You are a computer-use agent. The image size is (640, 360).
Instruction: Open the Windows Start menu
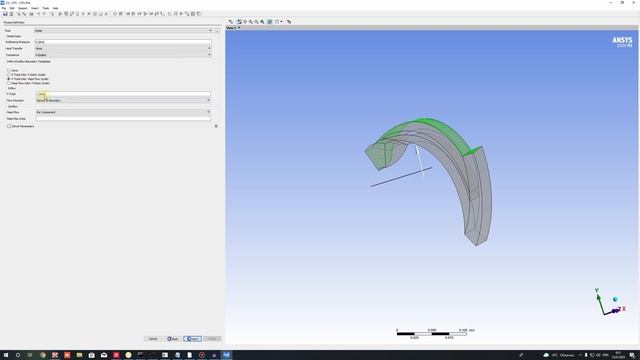coord(6,355)
